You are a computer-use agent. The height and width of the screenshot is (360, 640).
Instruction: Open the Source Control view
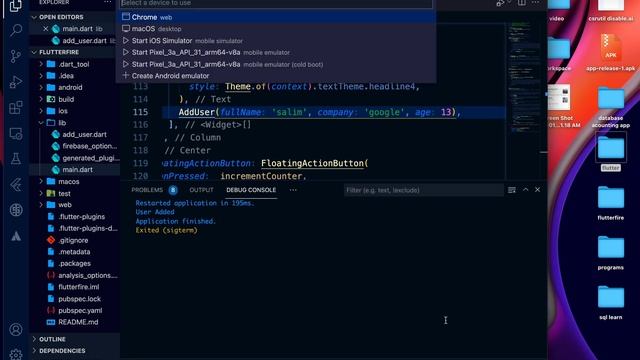[16, 56]
